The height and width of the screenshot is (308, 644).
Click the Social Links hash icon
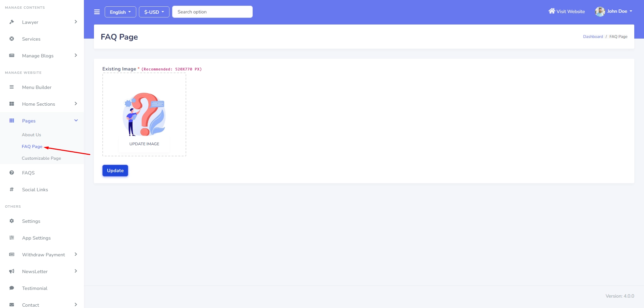pos(12,190)
